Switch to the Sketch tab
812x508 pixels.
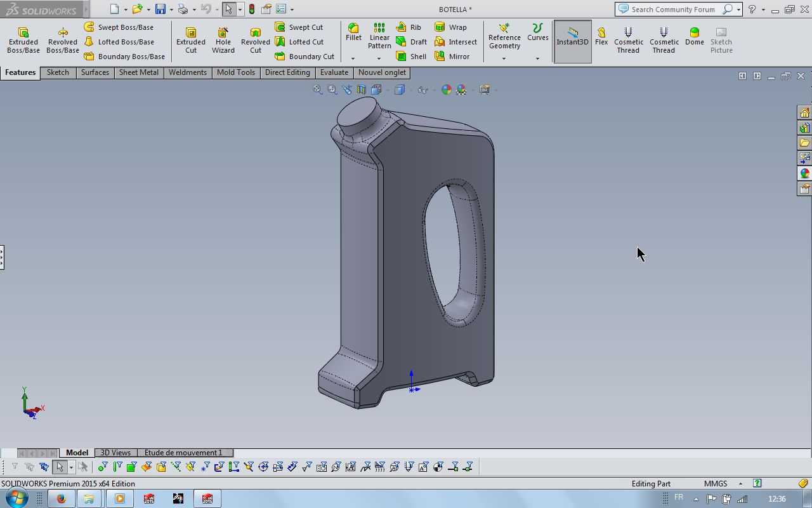[58, 72]
